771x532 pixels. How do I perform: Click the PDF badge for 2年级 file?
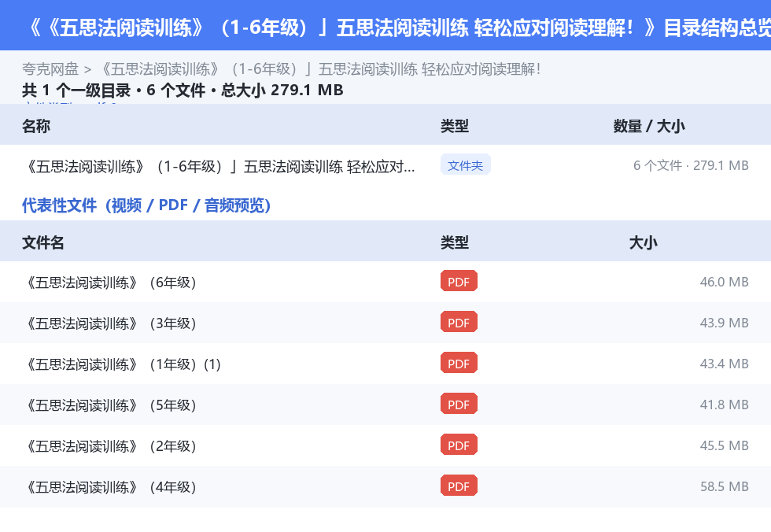click(x=459, y=445)
